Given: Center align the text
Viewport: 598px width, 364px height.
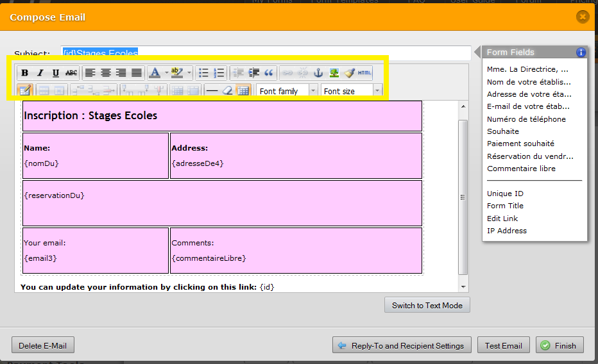Looking at the screenshot, I should pyautogui.click(x=106, y=73).
